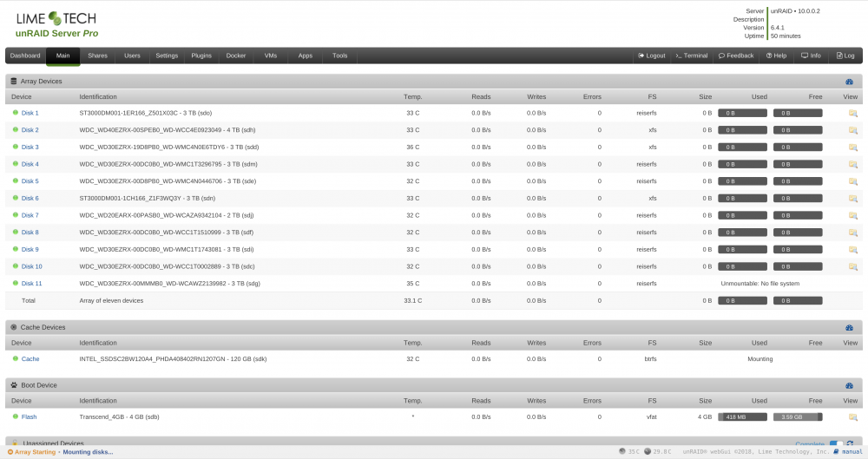This screenshot has height=459, width=868.
Task: Toggle Help in the top bar
Action: 777,56
